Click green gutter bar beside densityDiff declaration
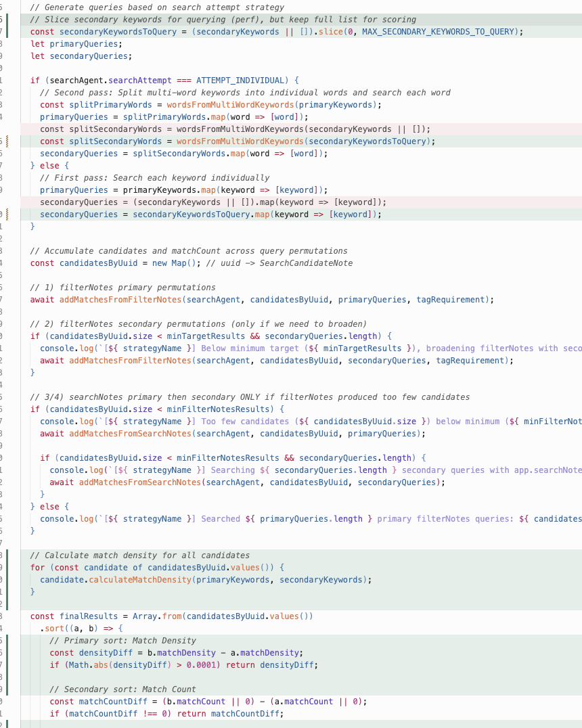 click(x=8, y=653)
